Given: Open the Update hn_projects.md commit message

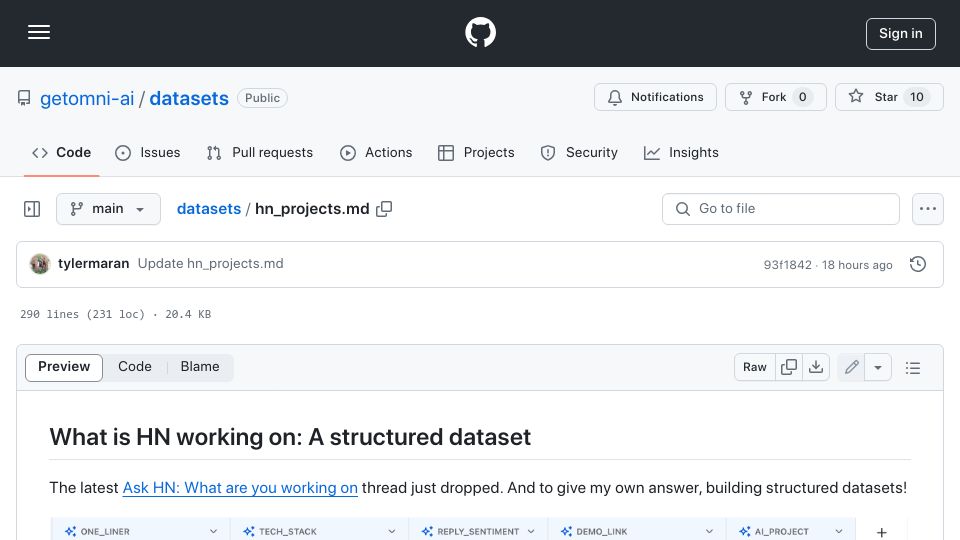Looking at the screenshot, I should (211, 264).
